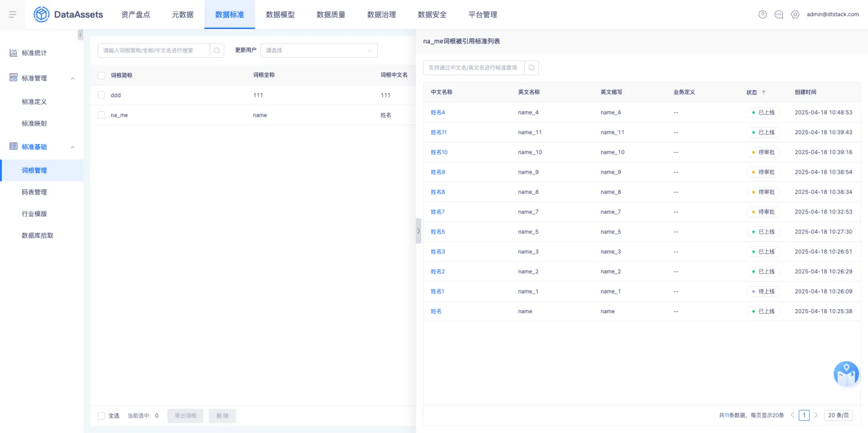The height and width of the screenshot is (433, 868).
Task: Open the 姓名2 standard link
Action: (x=438, y=271)
